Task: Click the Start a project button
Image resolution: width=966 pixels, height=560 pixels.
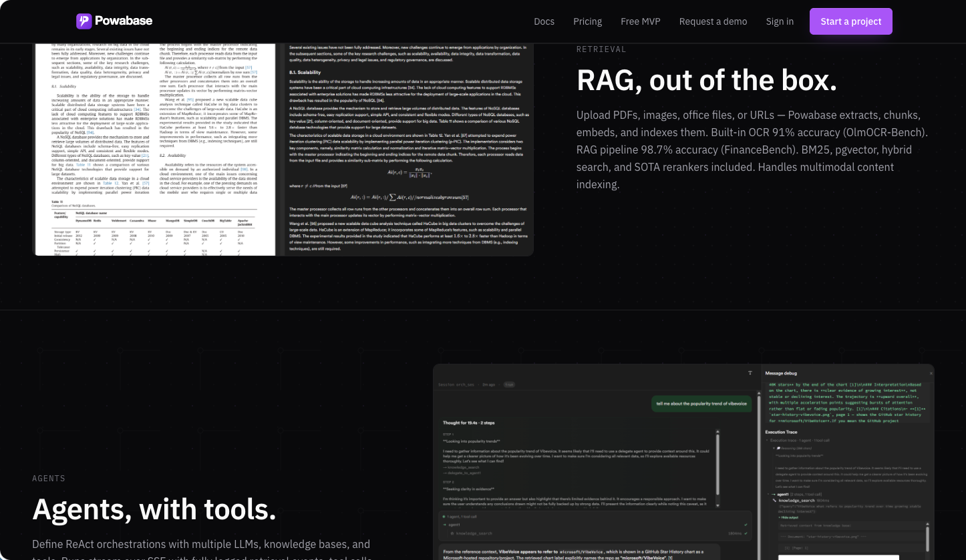Action: pyautogui.click(x=850, y=21)
